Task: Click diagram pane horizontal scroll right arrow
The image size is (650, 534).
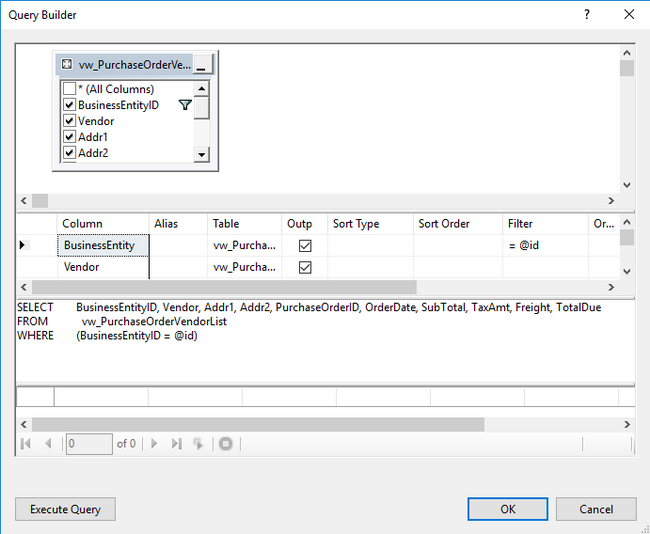Action: click(x=611, y=201)
